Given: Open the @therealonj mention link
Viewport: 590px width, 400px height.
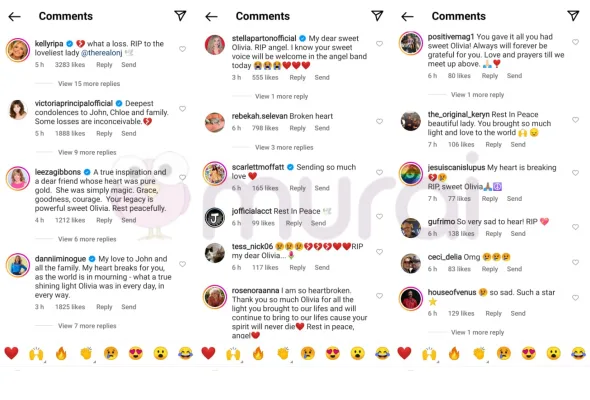Looking at the screenshot, I should 102,53.
